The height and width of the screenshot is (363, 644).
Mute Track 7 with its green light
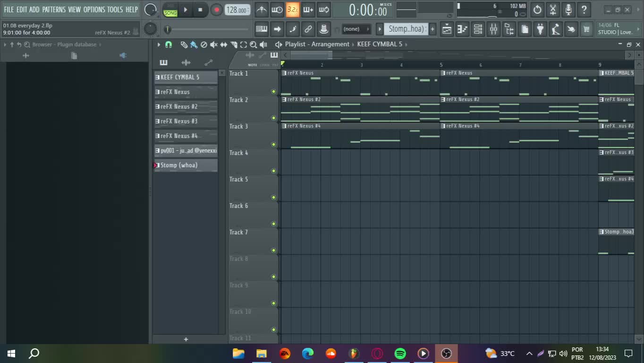pos(273,250)
